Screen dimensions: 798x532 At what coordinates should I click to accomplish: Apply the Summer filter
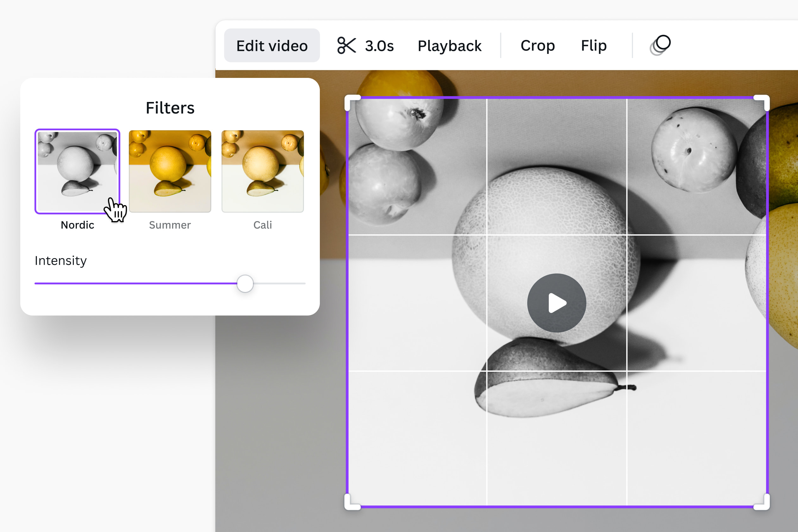pyautogui.click(x=170, y=171)
